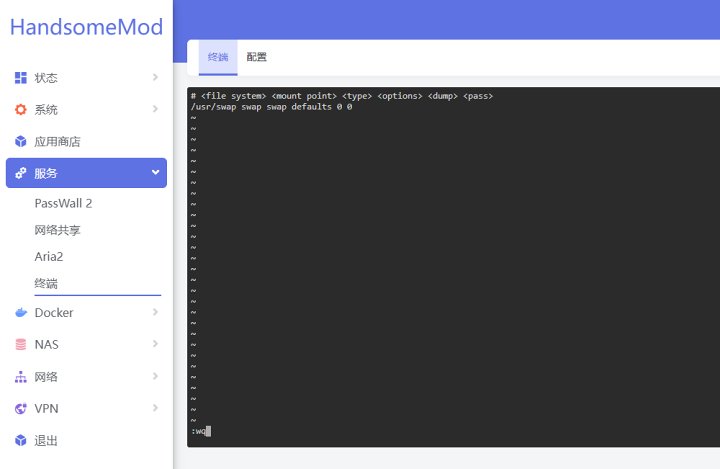Image resolution: width=720 pixels, height=469 pixels.
Task: Expand the VPN menu chevron
Action: tap(155, 408)
